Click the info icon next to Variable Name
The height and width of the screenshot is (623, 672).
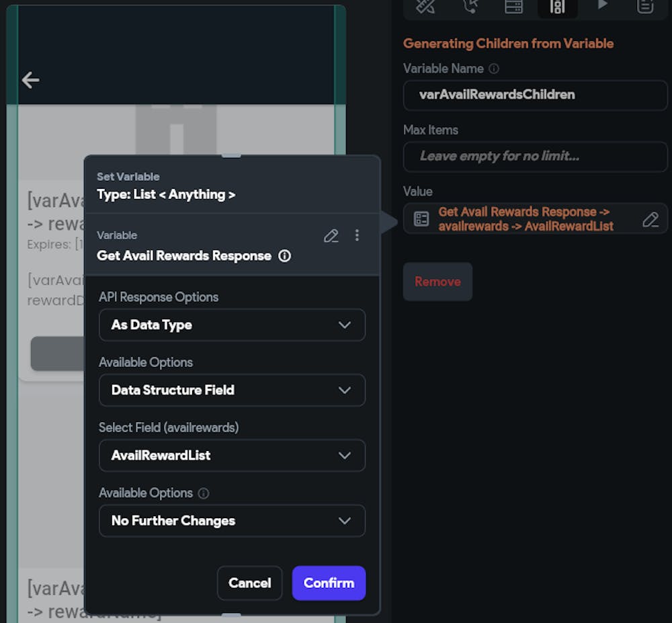[x=494, y=69]
